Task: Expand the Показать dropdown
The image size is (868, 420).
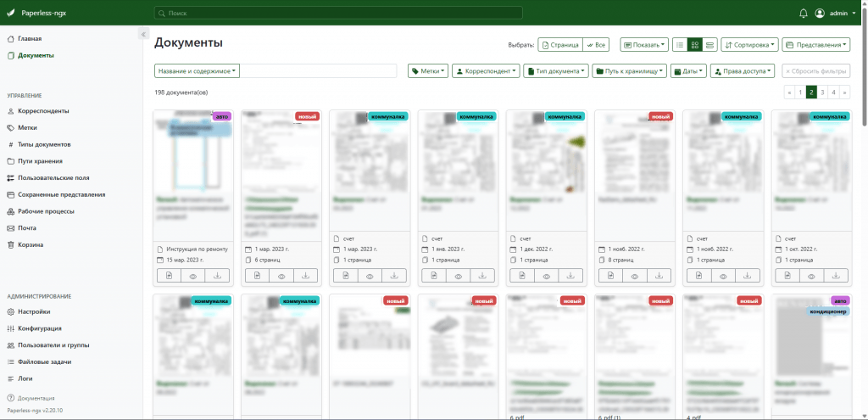Action: point(644,45)
